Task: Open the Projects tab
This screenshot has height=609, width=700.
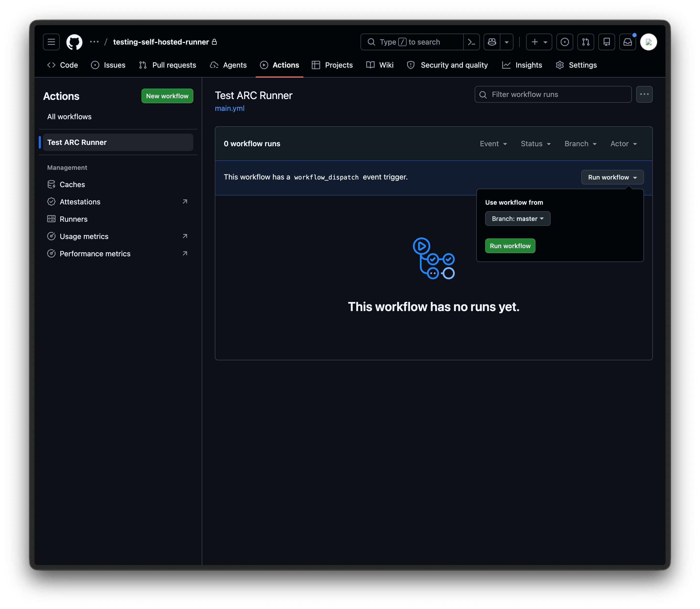Action: 332,65
